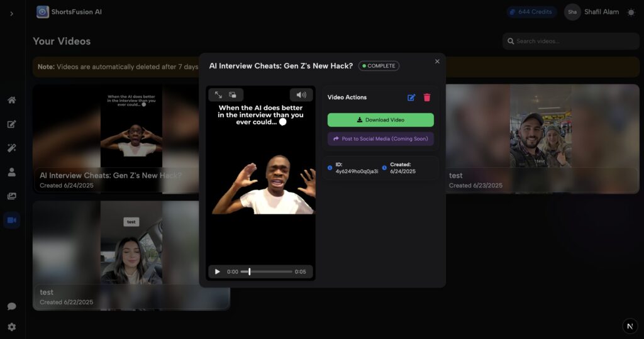The image size is (644, 339).
Task: Click the Video Actions heading
Action: pyautogui.click(x=347, y=97)
